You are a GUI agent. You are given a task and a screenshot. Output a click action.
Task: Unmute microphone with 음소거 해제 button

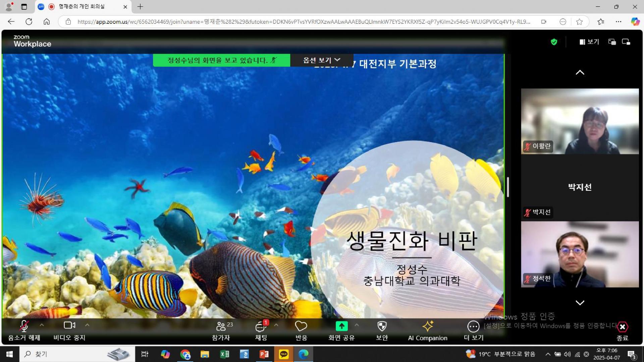[24, 330]
